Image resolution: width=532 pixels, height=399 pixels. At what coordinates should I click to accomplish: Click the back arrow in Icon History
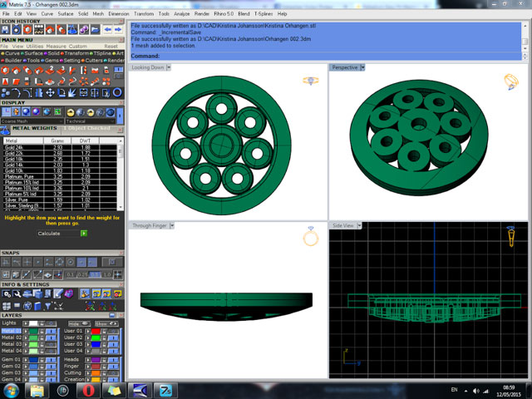[106, 30]
